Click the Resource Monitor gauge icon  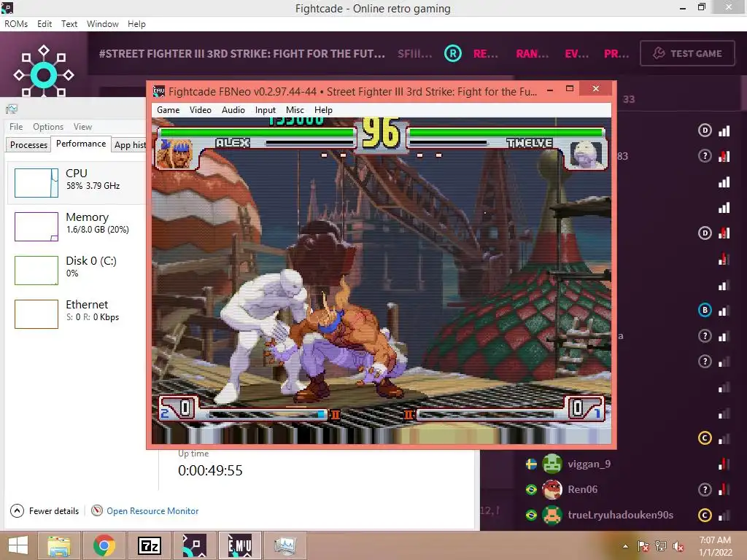(97, 510)
